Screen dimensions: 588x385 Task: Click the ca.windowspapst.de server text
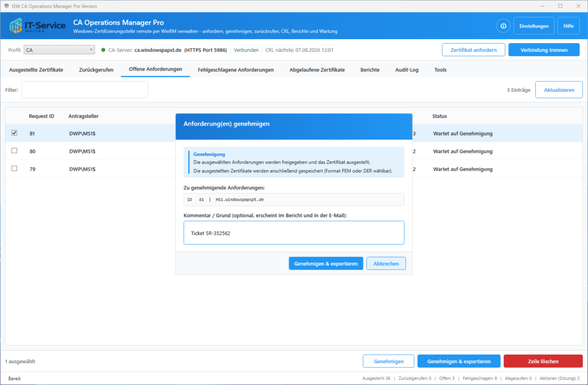click(158, 50)
